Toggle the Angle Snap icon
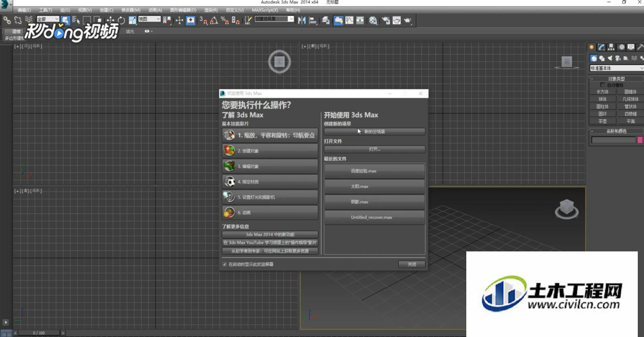This screenshot has width=644, height=337. tap(214, 20)
